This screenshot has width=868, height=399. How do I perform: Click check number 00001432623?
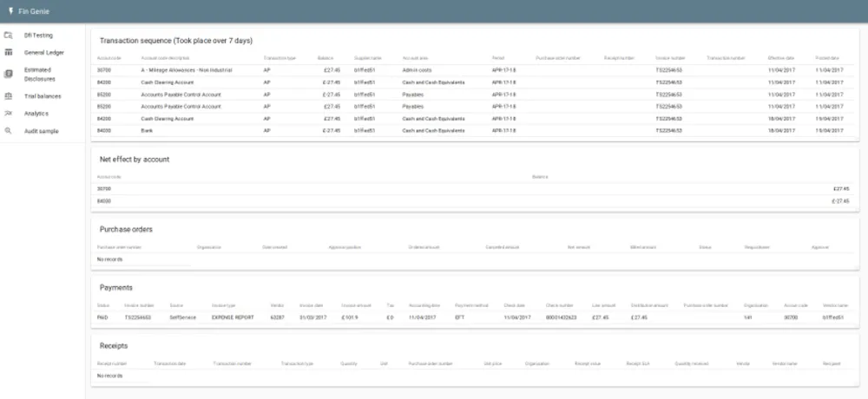coord(562,317)
